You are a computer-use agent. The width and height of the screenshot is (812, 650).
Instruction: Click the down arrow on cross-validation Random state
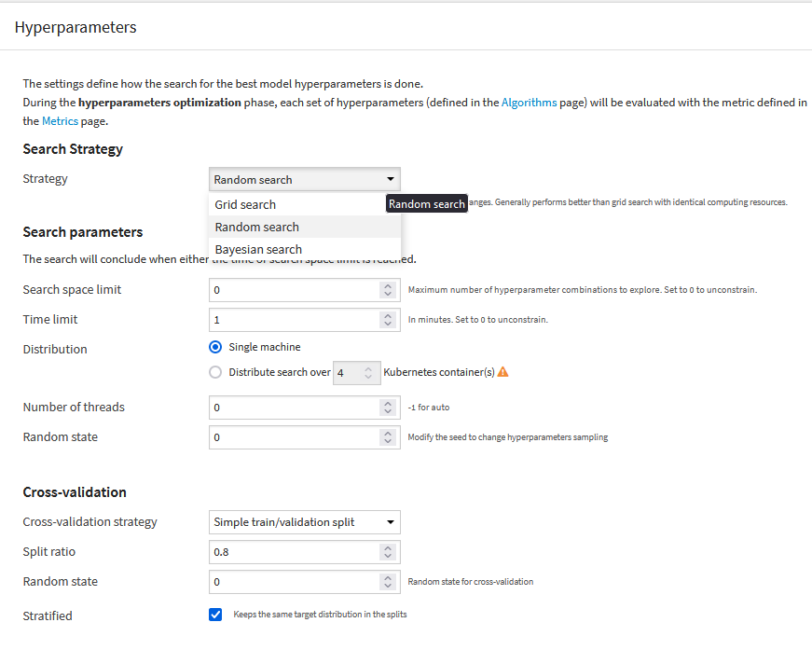tap(388, 585)
